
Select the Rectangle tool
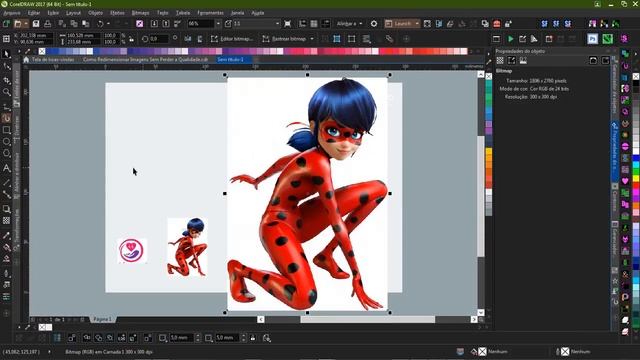7,130
